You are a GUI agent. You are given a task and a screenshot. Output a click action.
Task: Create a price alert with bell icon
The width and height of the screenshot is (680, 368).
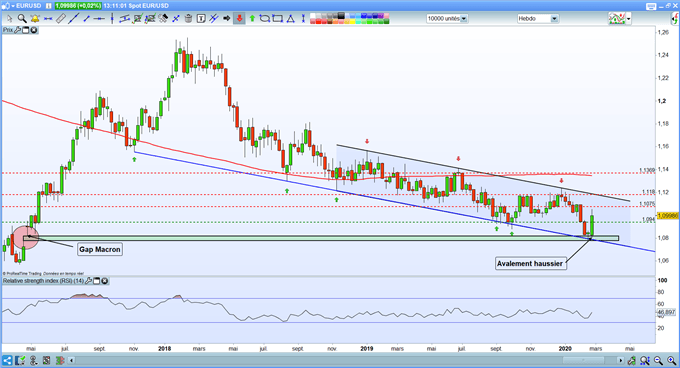[x=35, y=19]
